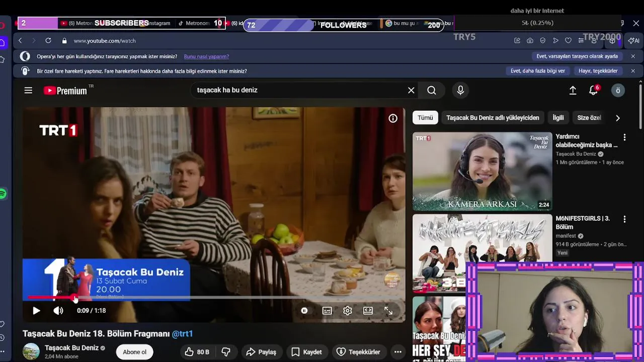The width and height of the screenshot is (644, 362).
Task: Open Taşacak Bu Deniz channel avatar
Action: point(31,352)
